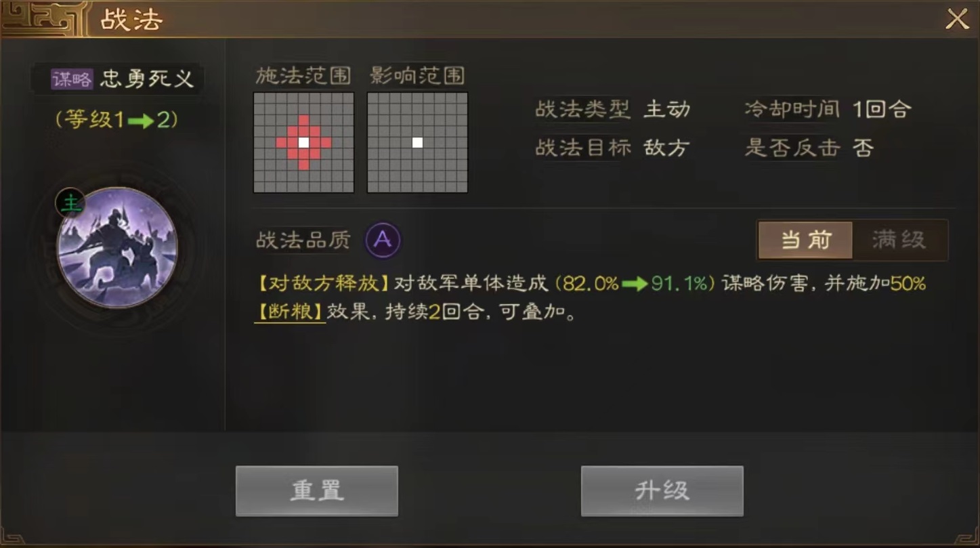Click the 忠勇死义 skill name
980x548 pixels.
[x=147, y=79]
